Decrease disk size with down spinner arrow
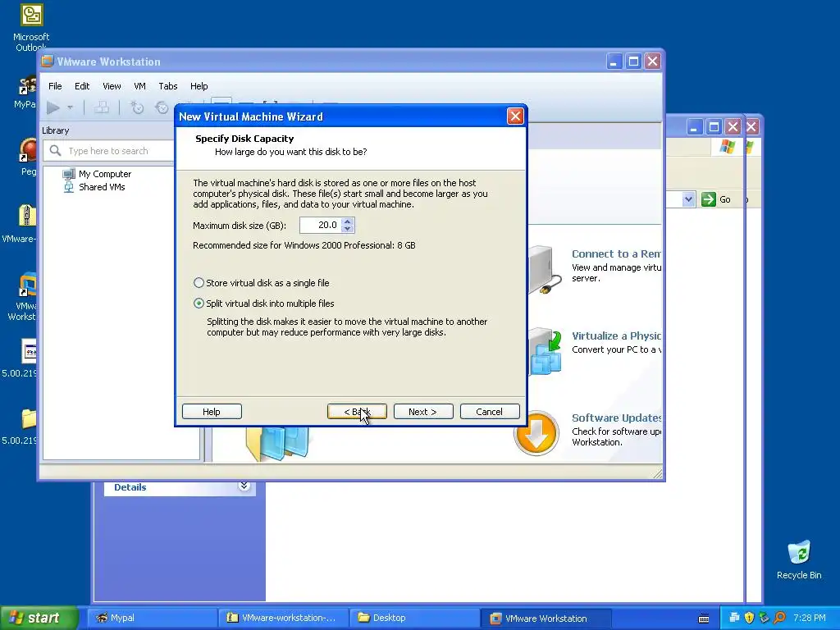Image resolution: width=840 pixels, height=630 pixels. (x=348, y=230)
